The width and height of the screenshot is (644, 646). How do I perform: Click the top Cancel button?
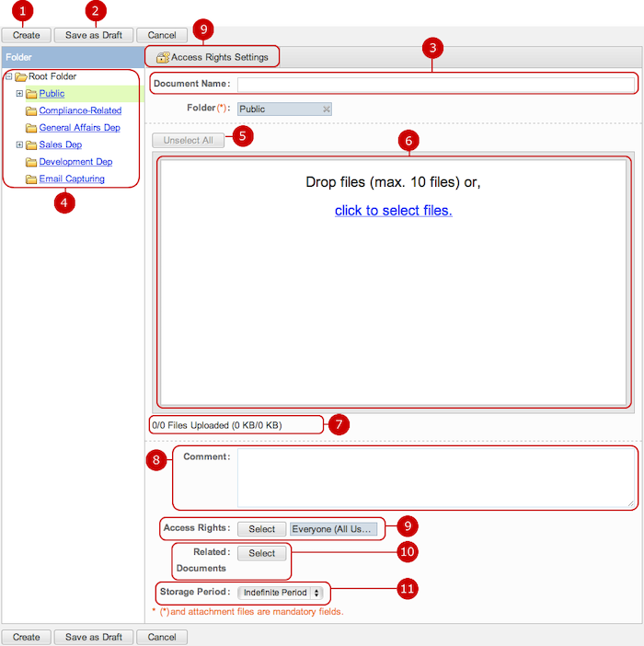162,35
